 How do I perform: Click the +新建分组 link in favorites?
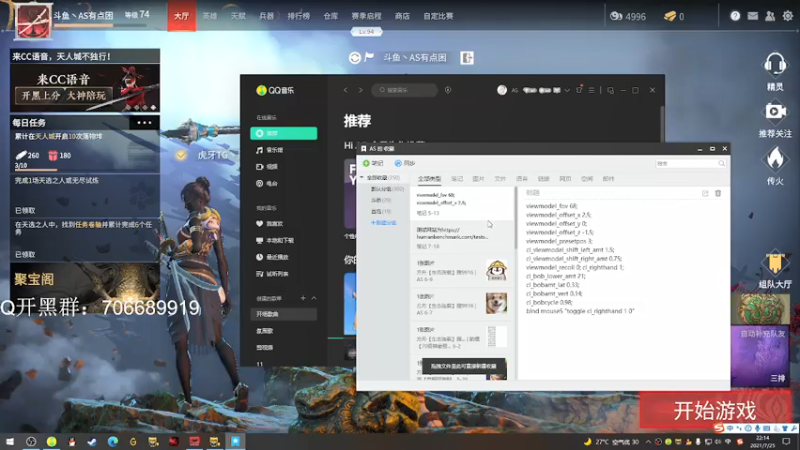pos(383,222)
